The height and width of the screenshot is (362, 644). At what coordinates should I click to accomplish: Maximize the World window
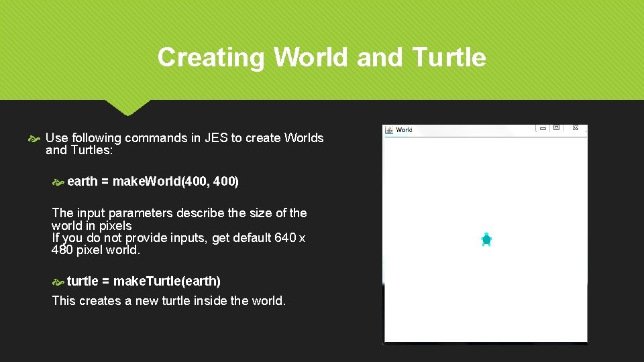pyautogui.click(x=557, y=128)
